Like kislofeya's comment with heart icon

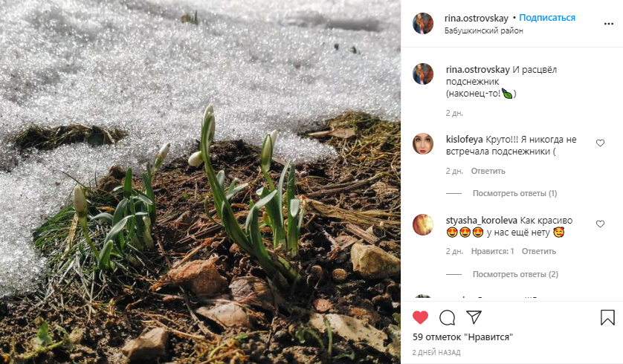tap(600, 143)
